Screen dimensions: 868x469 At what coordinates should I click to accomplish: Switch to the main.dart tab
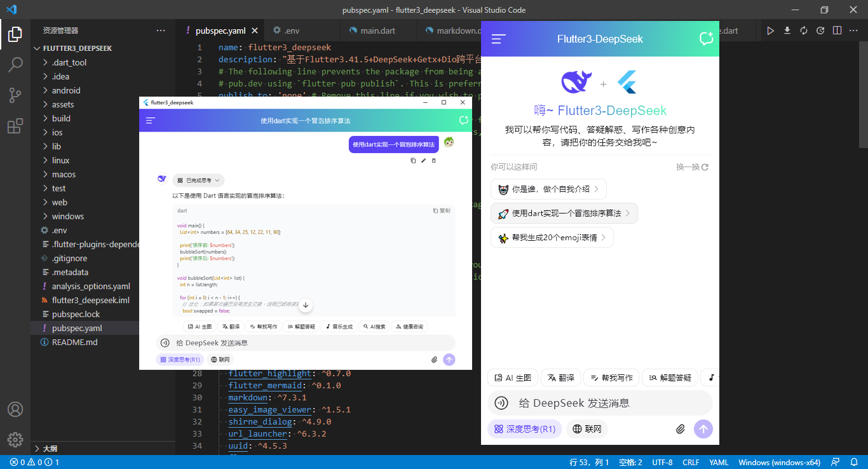click(377, 31)
